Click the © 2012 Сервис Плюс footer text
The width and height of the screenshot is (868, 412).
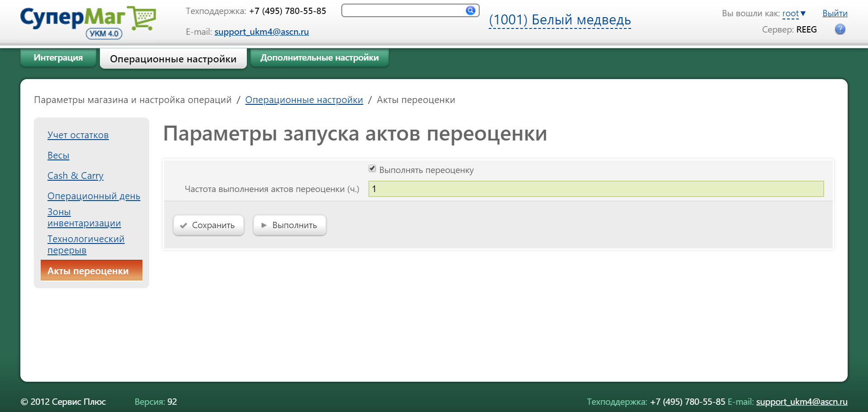[x=63, y=402]
